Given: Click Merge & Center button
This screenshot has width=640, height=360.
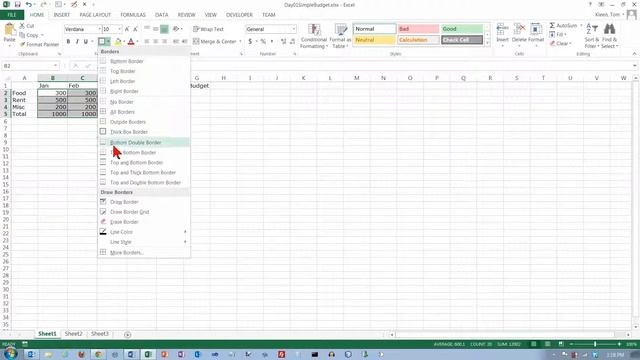Looking at the screenshot, I should point(215,41).
